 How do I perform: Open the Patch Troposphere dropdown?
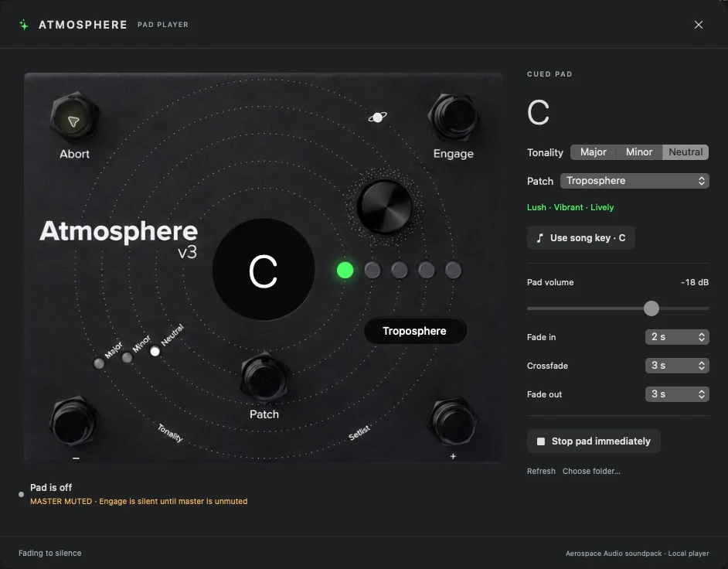634,181
